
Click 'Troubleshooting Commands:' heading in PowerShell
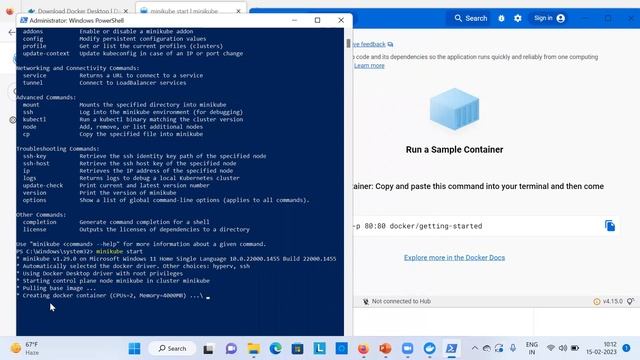tap(58, 149)
